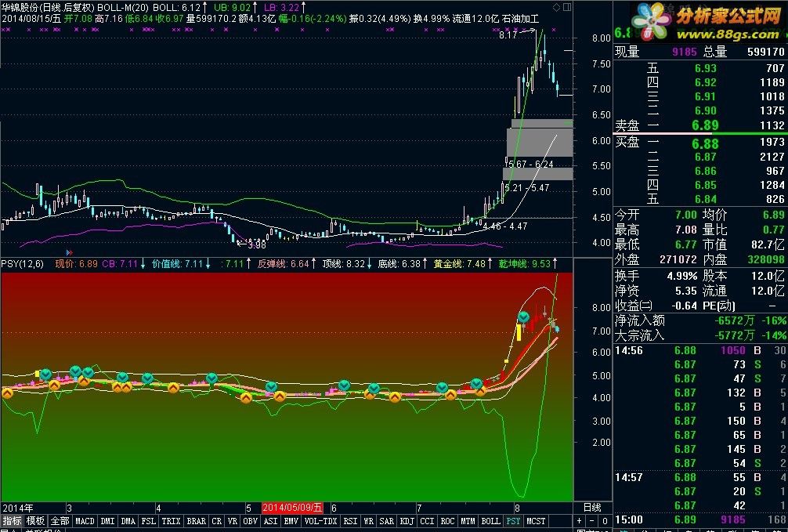
Task: Click the 14:56 tick row with volume 1050
Action: click(x=700, y=350)
